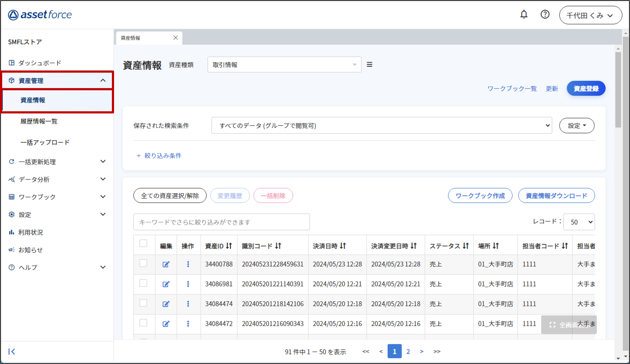This screenshot has height=364, width=630.
Task: Open the notification bell icon
Action: 524,14
